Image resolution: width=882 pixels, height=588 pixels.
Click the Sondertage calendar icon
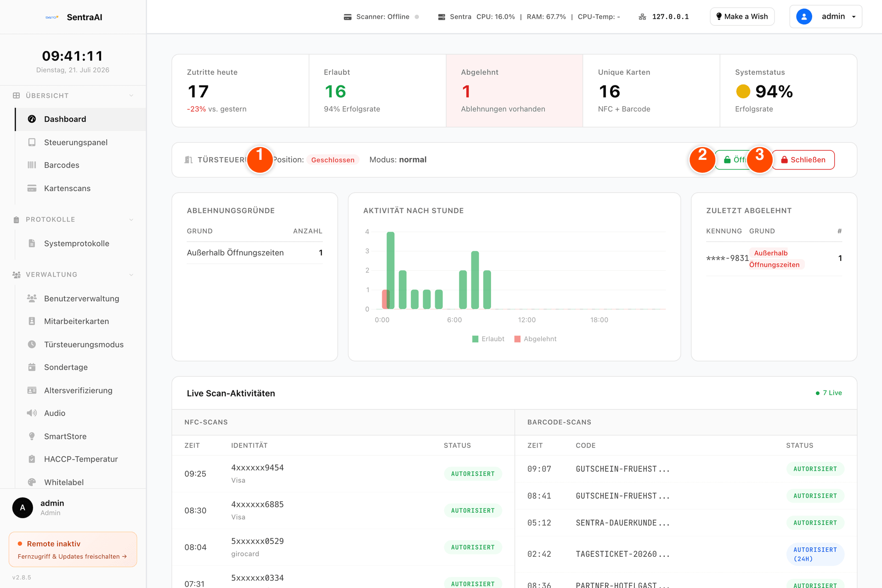(32, 367)
